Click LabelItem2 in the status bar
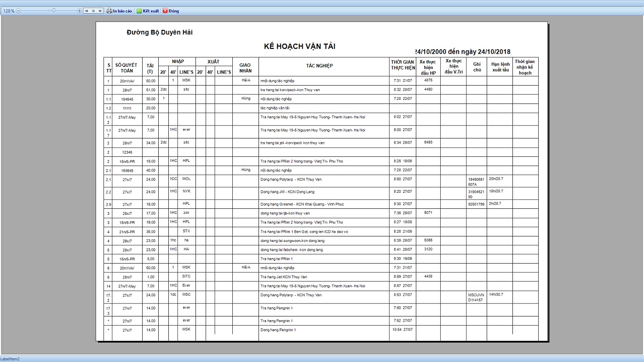This screenshot has height=362, width=644. pyautogui.click(x=10, y=359)
